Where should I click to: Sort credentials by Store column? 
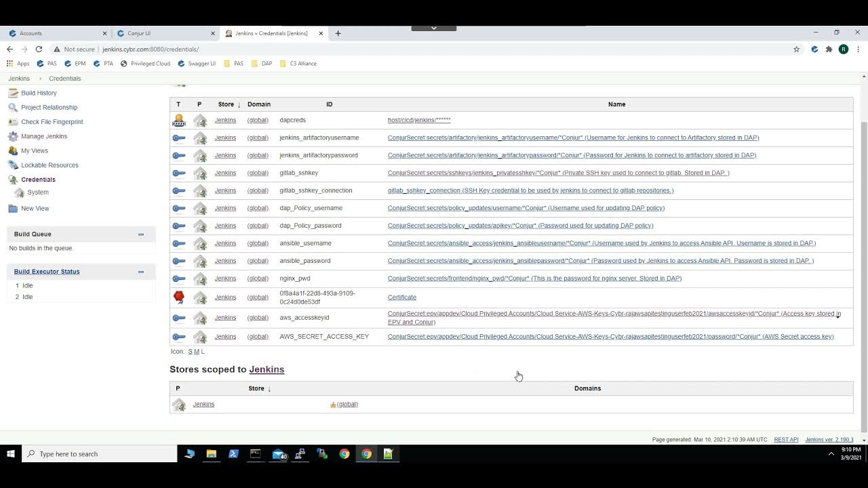(229, 104)
